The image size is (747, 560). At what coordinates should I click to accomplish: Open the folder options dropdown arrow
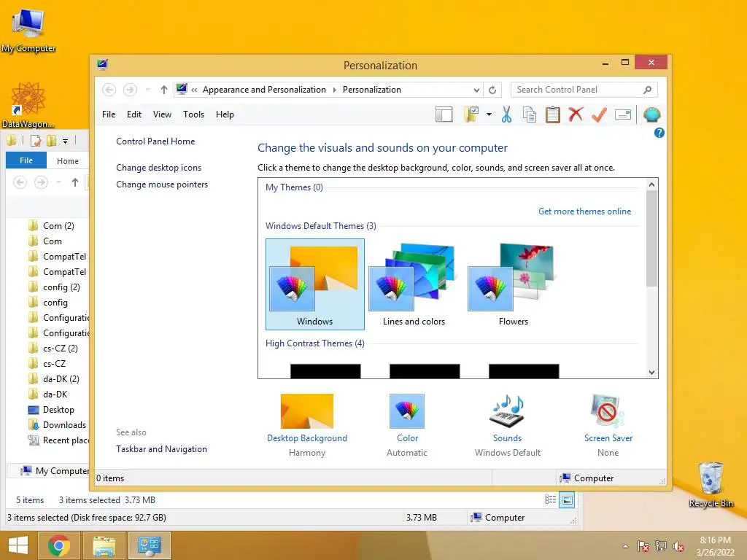489,114
